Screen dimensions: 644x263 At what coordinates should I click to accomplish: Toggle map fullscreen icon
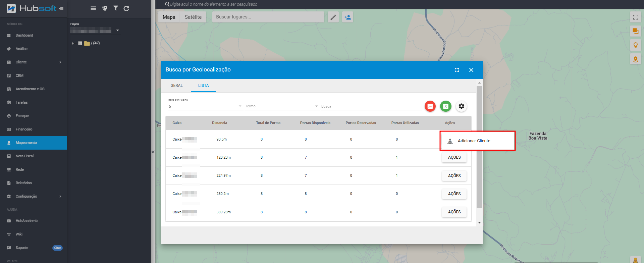click(x=636, y=17)
